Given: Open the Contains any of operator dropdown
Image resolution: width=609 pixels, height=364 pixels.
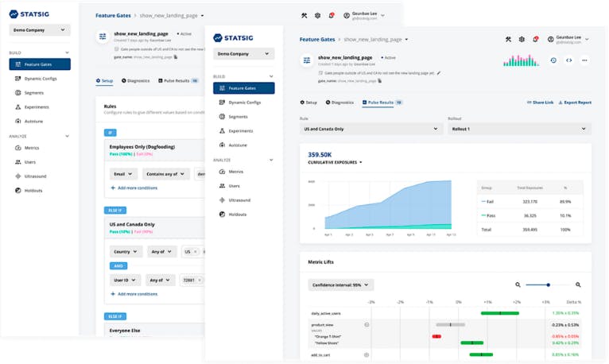Looking at the screenshot, I should (166, 173).
